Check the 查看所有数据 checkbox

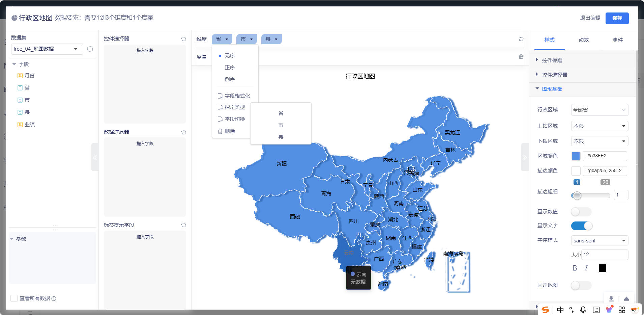(14, 298)
